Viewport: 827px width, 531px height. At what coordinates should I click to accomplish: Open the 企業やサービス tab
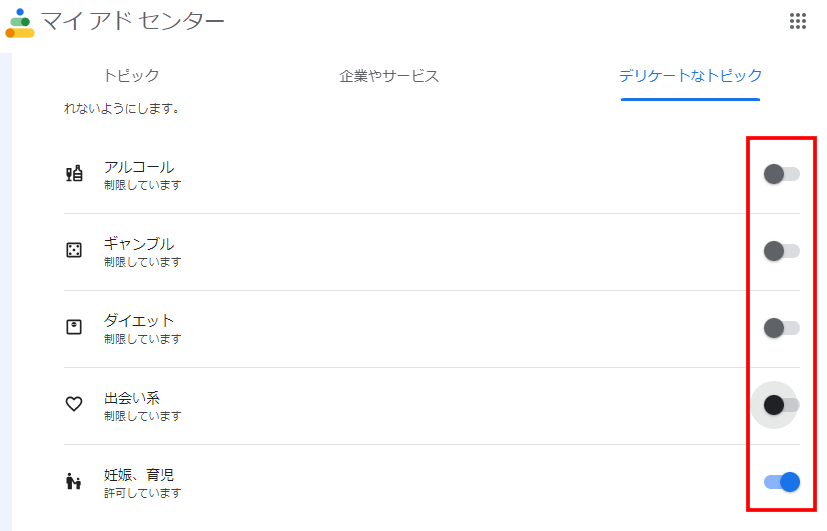pos(389,76)
